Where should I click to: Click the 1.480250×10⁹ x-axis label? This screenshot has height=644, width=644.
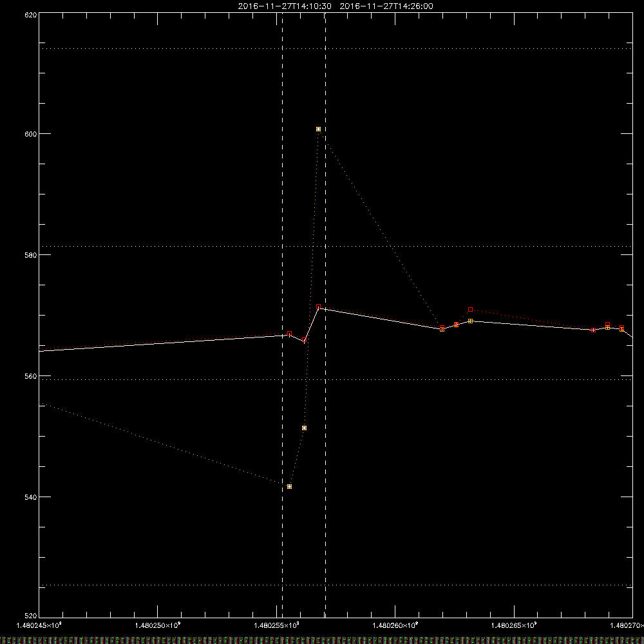[158, 625]
